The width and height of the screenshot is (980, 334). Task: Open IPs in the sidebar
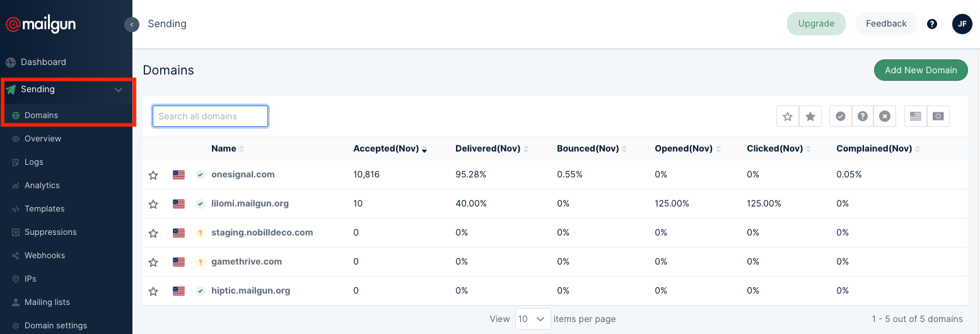30,279
